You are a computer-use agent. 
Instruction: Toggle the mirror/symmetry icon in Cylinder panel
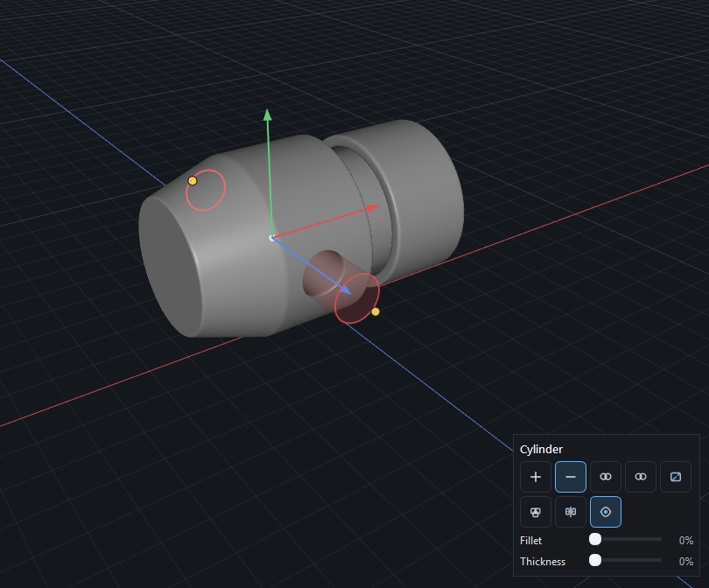(571, 512)
